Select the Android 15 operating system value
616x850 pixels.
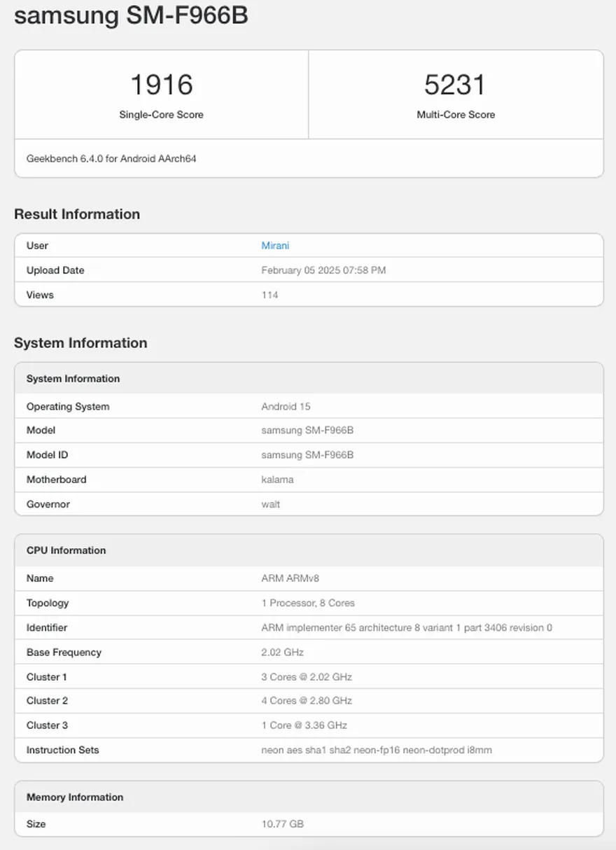pyautogui.click(x=286, y=407)
